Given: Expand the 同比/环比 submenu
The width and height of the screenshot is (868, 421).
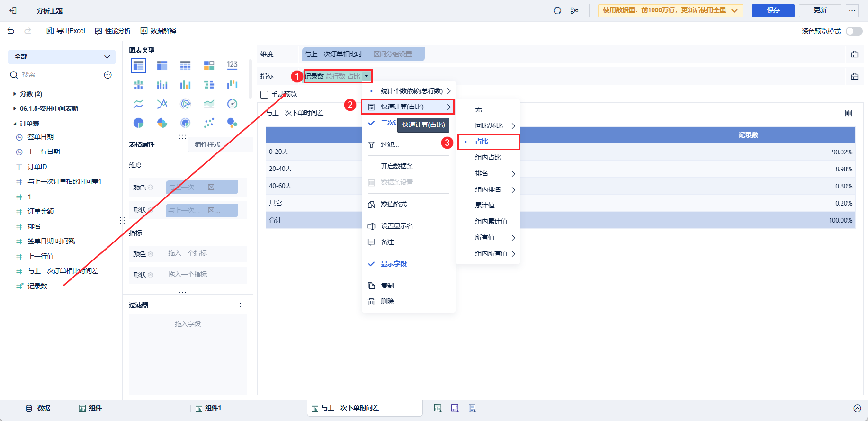Looking at the screenshot, I should click(488, 126).
